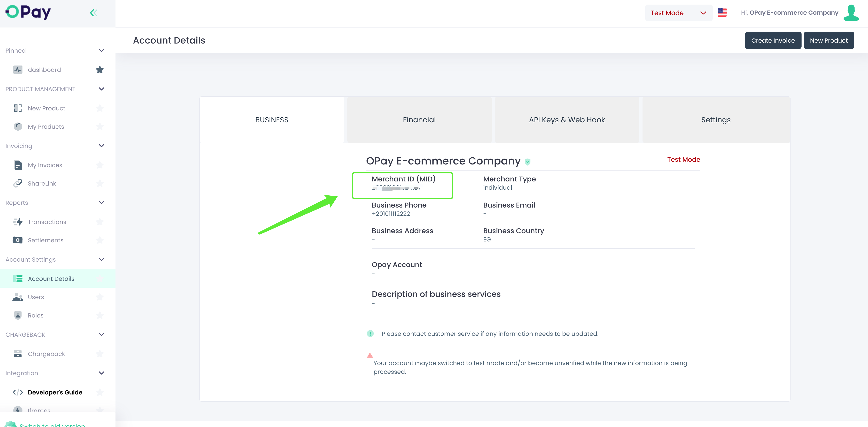Collapse the CHARGEBACK section chevron
868x427 pixels.
[102, 334]
